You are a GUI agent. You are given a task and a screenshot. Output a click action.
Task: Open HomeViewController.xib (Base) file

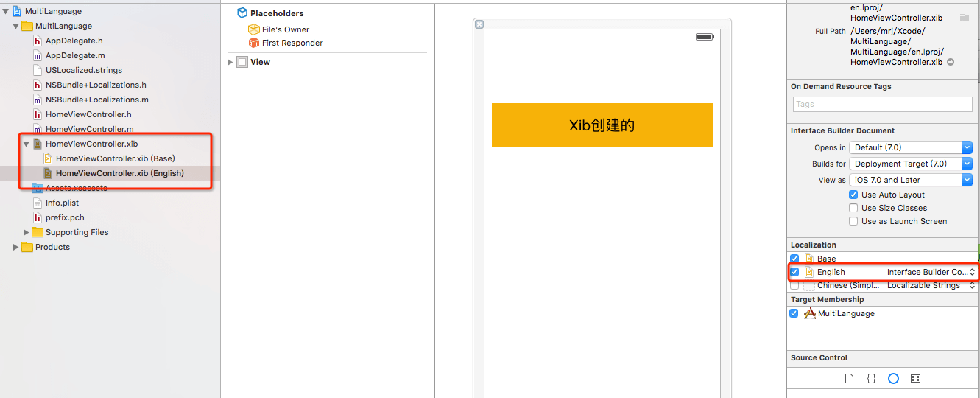click(x=115, y=158)
